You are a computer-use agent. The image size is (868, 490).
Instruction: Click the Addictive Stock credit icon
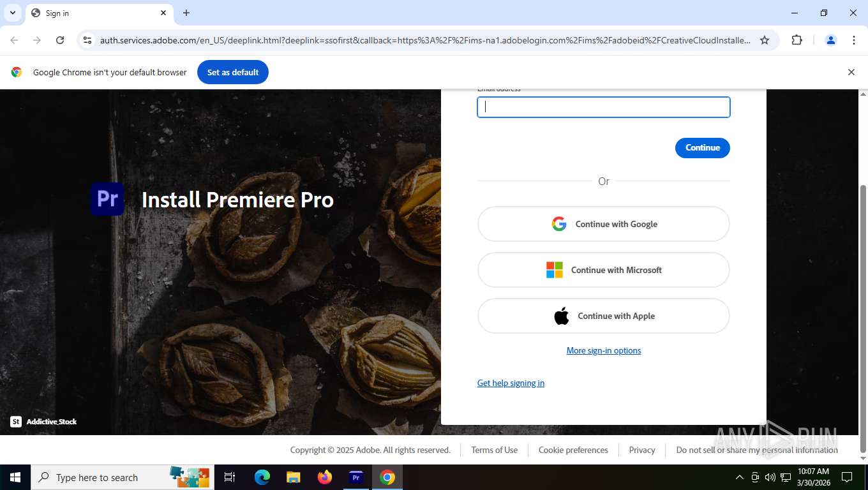click(16, 422)
